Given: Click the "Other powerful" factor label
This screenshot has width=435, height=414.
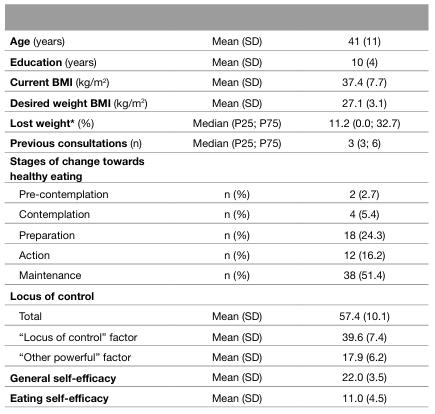Looking at the screenshot, I should (75, 357).
